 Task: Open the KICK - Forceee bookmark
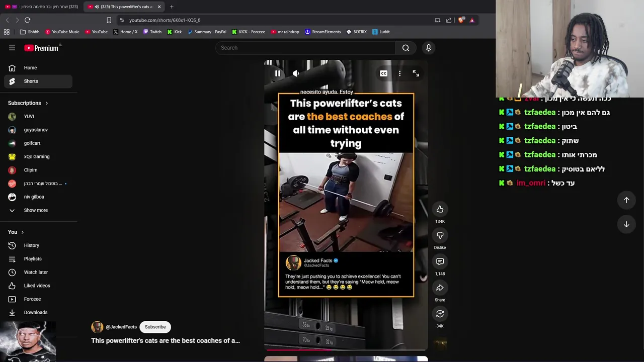tap(249, 32)
